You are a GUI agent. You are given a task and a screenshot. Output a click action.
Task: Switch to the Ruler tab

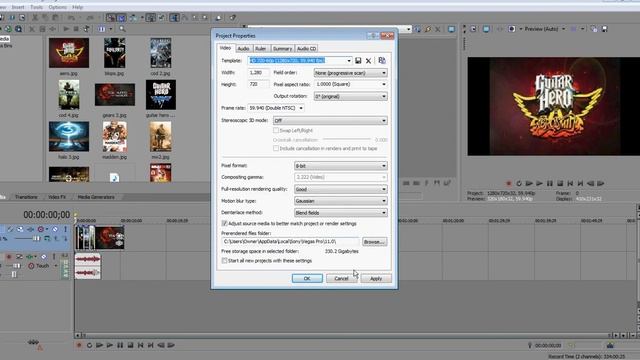point(261,49)
